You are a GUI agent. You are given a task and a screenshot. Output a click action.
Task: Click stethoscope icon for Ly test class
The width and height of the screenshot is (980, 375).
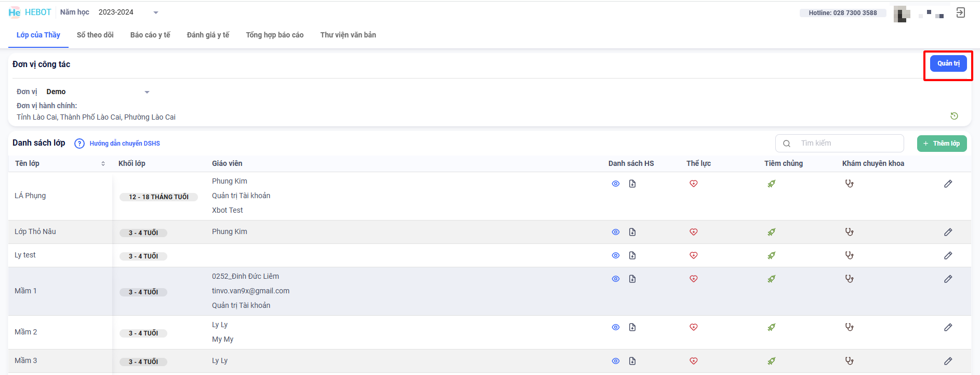(x=849, y=255)
